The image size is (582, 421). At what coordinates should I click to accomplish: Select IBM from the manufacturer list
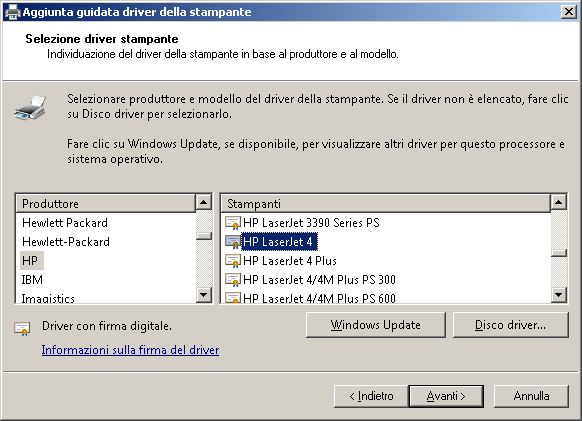point(32,280)
